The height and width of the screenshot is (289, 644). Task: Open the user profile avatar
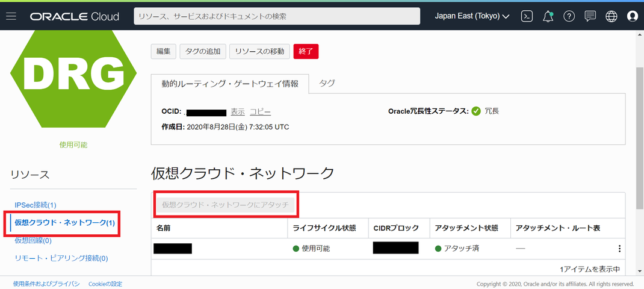[633, 16]
